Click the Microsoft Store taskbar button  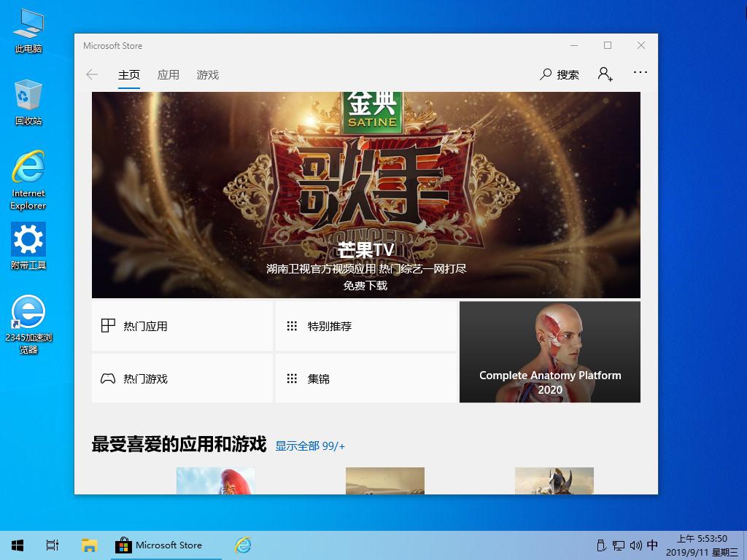(x=166, y=545)
